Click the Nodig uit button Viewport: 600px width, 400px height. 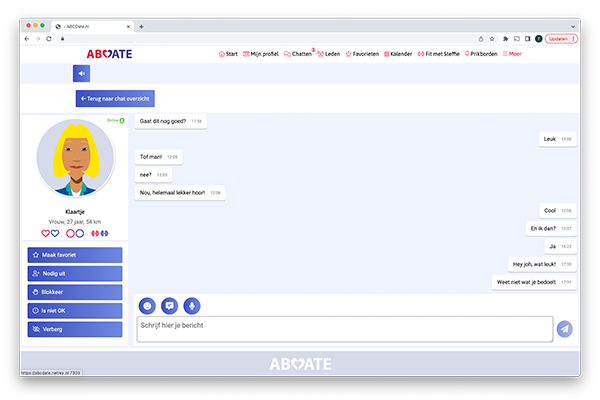coord(75,274)
